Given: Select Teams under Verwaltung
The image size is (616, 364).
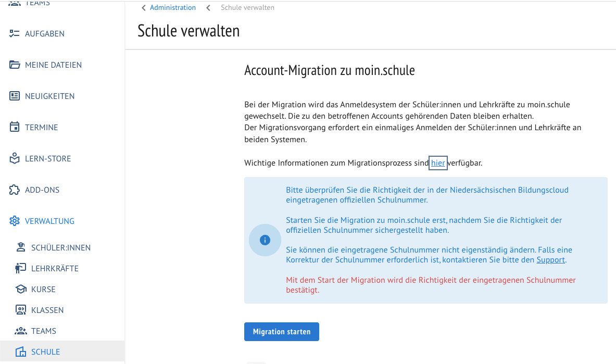Looking at the screenshot, I should tap(44, 331).
